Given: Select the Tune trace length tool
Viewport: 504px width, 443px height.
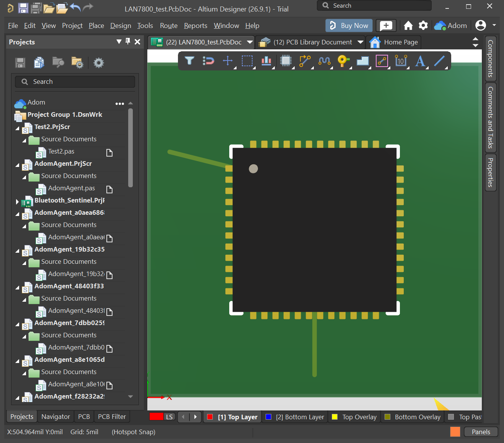Looking at the screenshot, I should (325, 60).
